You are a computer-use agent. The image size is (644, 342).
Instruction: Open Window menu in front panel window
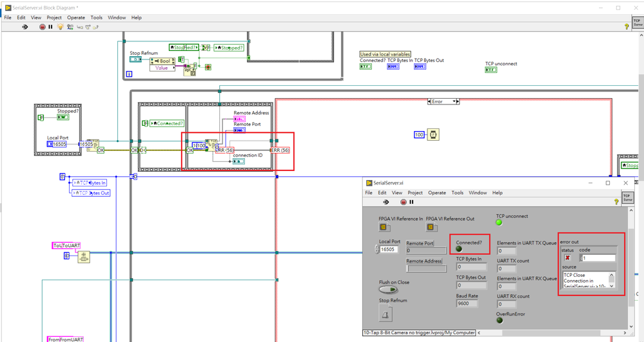click(x=478, y=193)
